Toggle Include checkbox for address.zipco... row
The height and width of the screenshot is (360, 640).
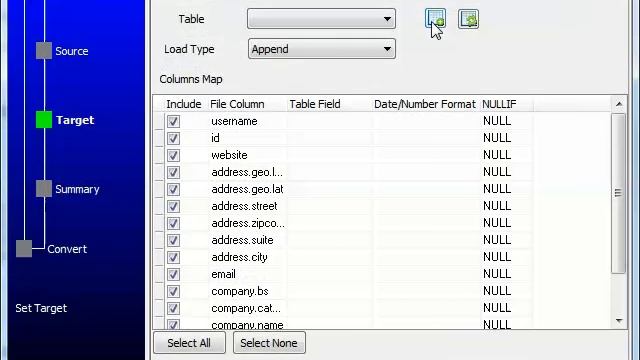point(173,223)
